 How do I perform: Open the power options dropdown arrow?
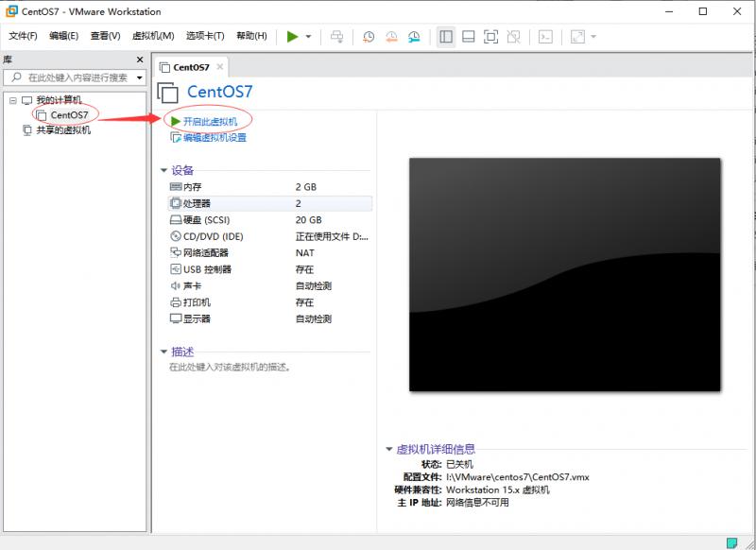(x=309, y=37)
